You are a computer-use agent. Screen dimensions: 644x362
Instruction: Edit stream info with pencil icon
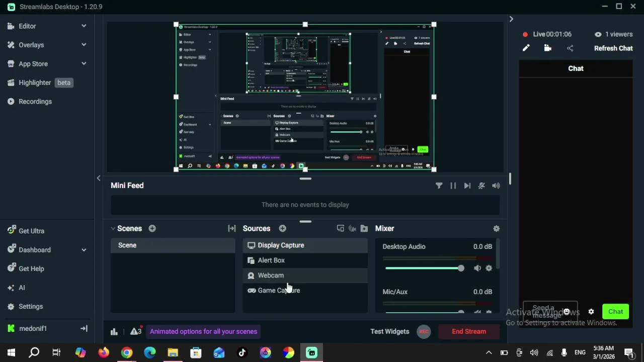tap(526, 48)
